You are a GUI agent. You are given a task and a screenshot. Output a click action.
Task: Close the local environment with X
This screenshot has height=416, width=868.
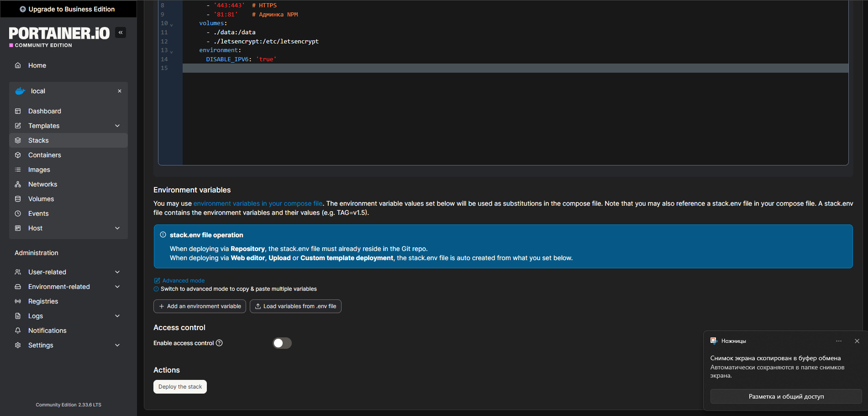(x=120, y=91)
